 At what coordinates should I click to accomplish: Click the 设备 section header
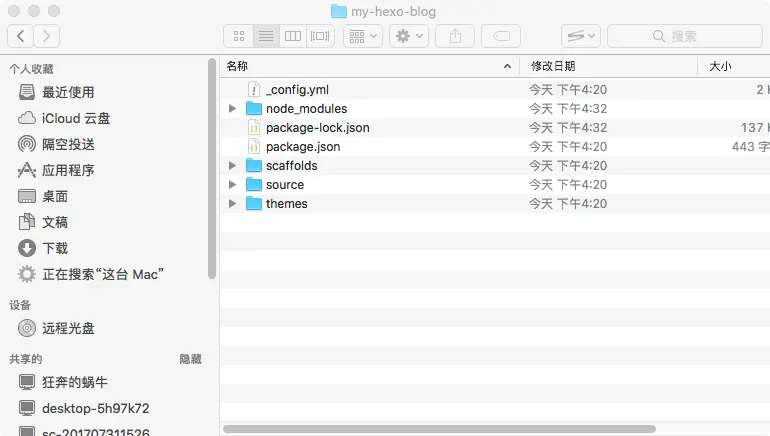coord(20,305)
